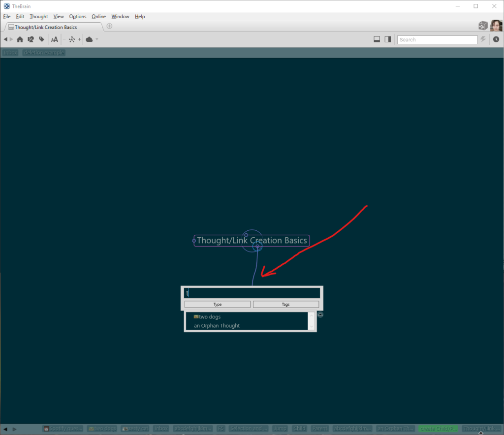Image resolution: width=504 pixels, height=435 pixels.
Task: Click the plus icon to add new tab
Action: point(109,26)
